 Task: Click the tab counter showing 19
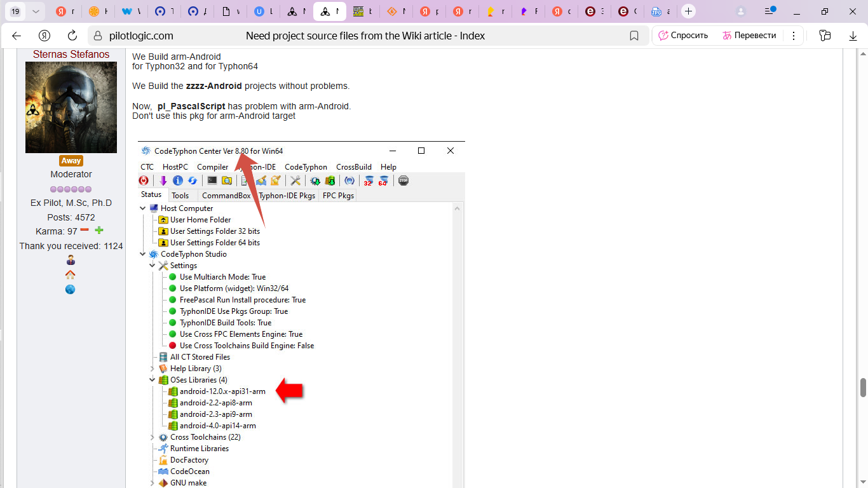[x=15, y=11]
